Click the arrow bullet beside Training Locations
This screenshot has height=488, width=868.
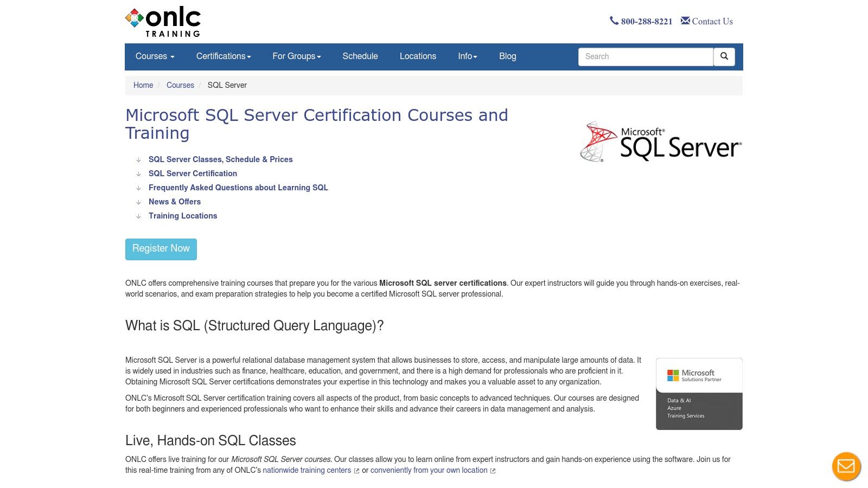pos(138,216)
